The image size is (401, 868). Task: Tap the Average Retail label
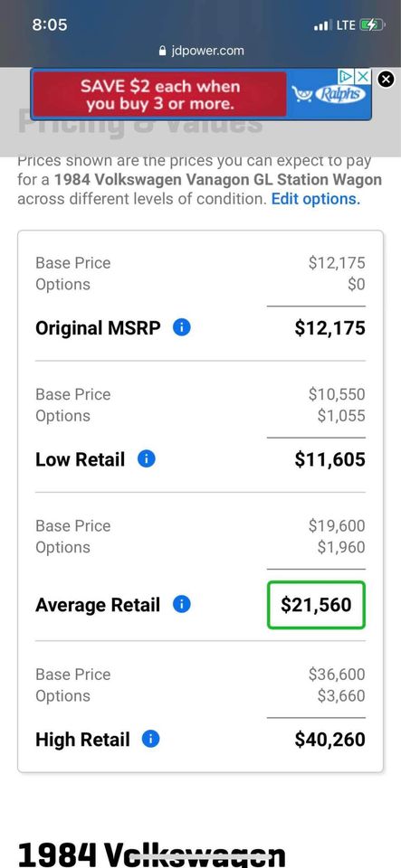pyautogui.click(x=98, y=605)
